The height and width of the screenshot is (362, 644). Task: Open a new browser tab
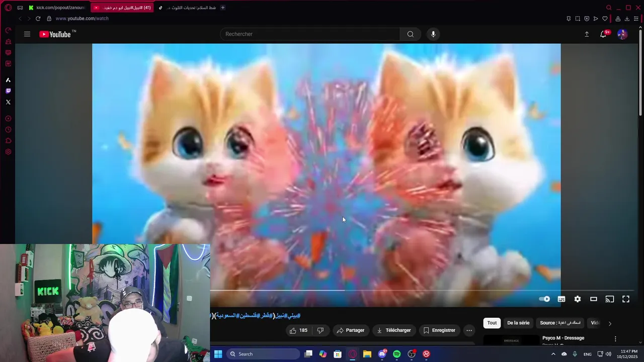[x=223, y=8]
